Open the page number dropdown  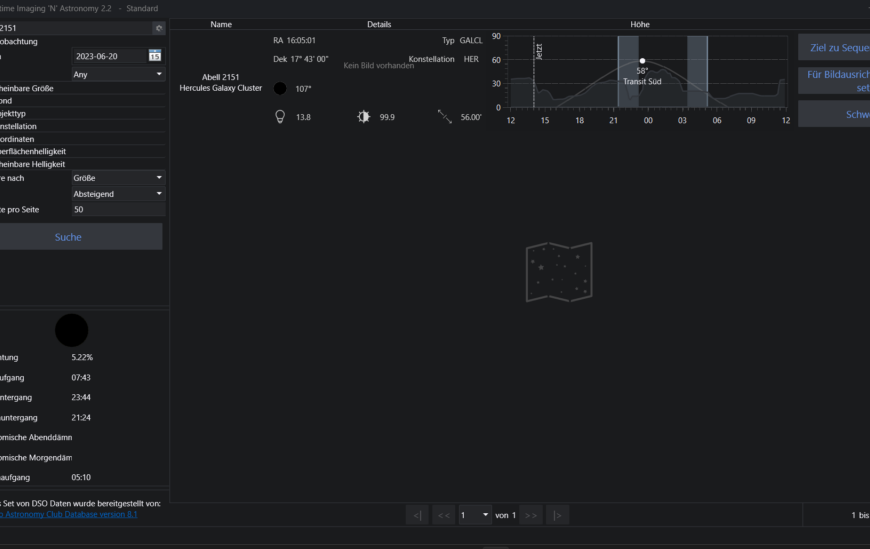pyautogui.click(x=474, y=515)
